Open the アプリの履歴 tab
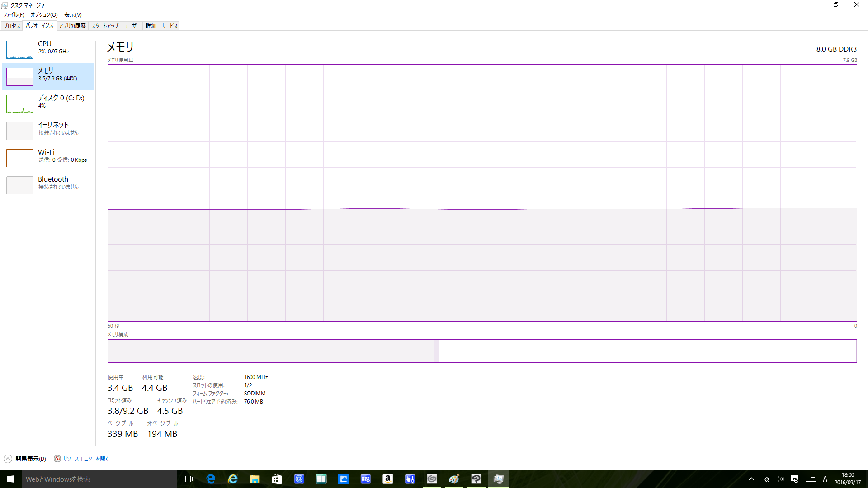 (x=72, y=26)
